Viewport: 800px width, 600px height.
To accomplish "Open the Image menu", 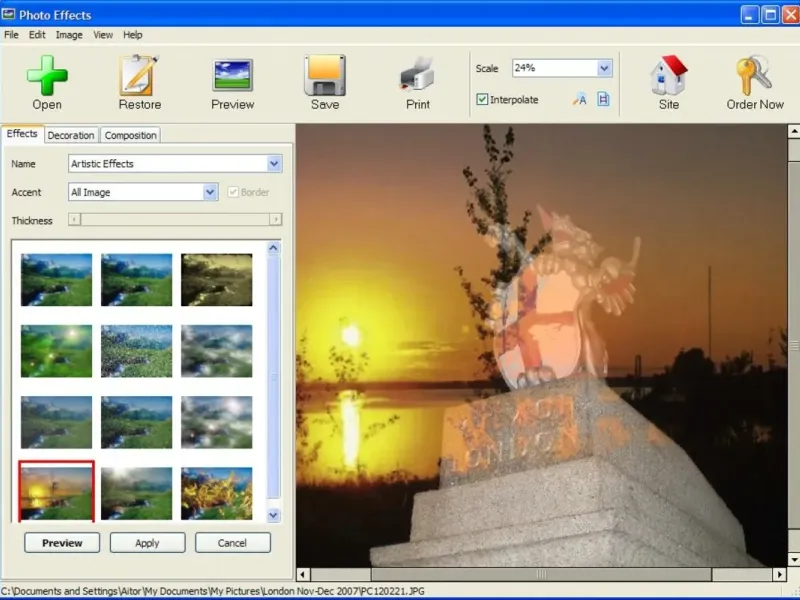I will point(69,35).
